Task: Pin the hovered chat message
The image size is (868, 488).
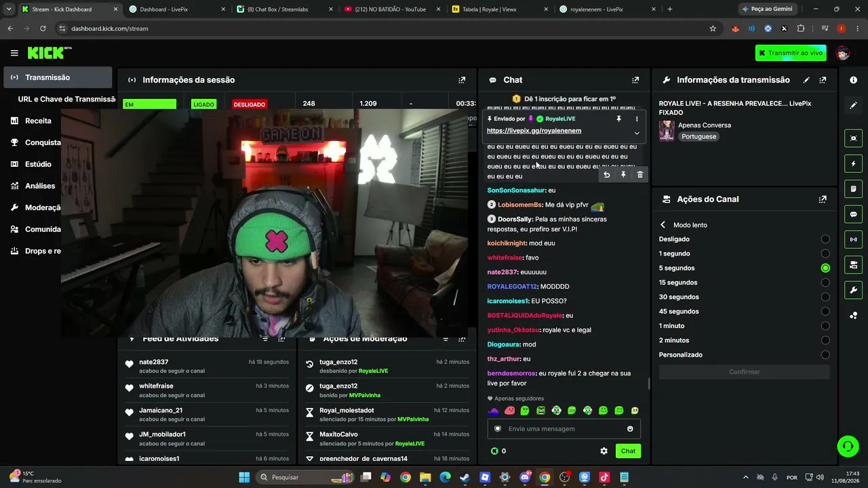Action: pos(623,175)
